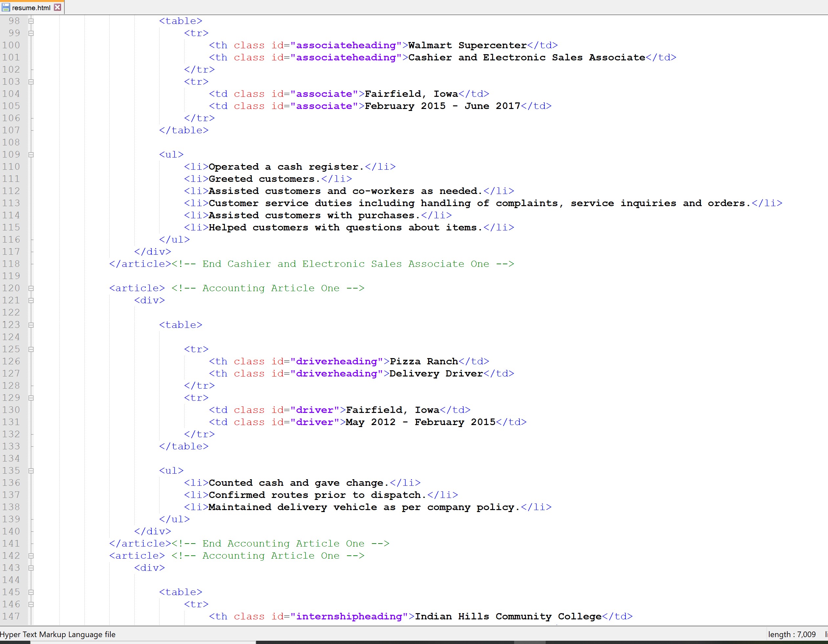Collapse the tr fold at line 99
Viewport: 828px width, 644px height.
pos(31,33)
